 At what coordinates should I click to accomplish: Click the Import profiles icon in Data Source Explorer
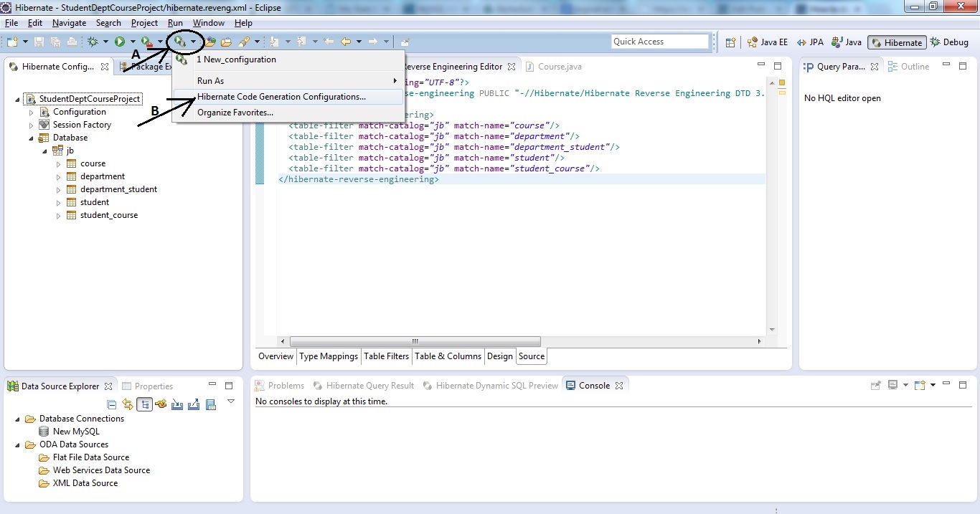pyautogui.click(x=177, y=404)
